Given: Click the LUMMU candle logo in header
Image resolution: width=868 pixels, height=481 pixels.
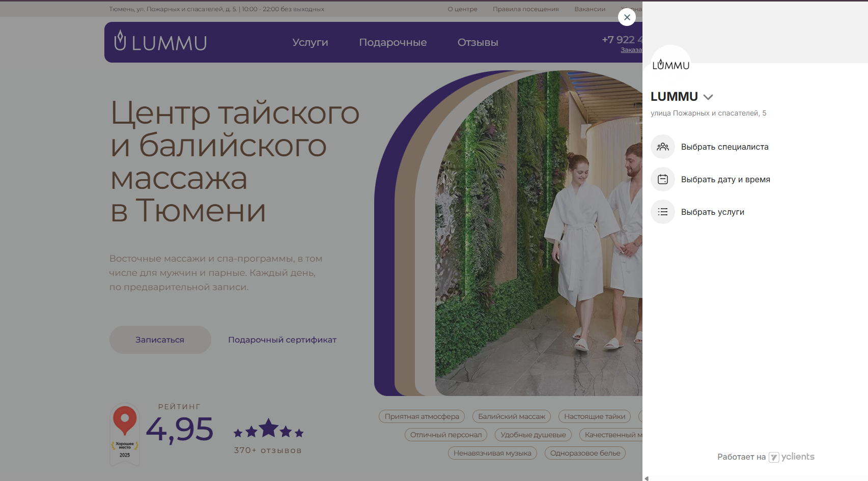Looking at the screenshot, I should (120, 42).
